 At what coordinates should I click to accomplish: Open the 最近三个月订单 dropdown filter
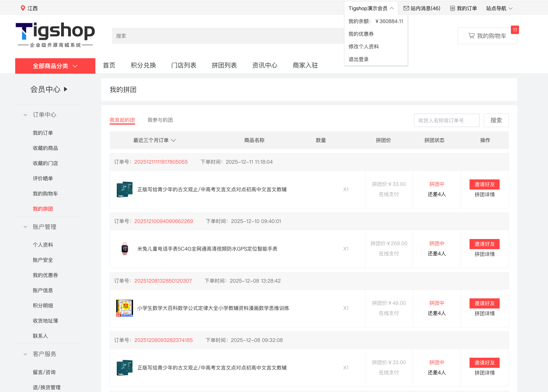click(x=154, y=140)
